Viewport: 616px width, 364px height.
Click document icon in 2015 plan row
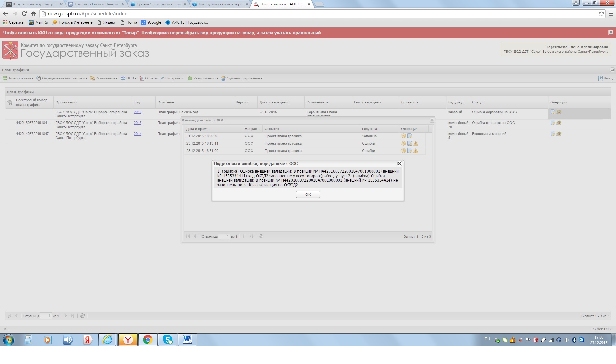(x=553, y=123)
